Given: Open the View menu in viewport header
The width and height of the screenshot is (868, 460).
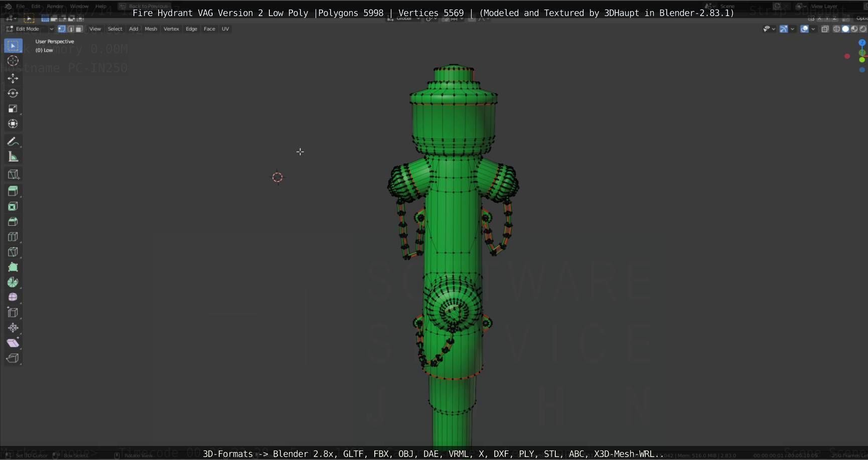Looking at the screenshot, I should pos(95,29).
